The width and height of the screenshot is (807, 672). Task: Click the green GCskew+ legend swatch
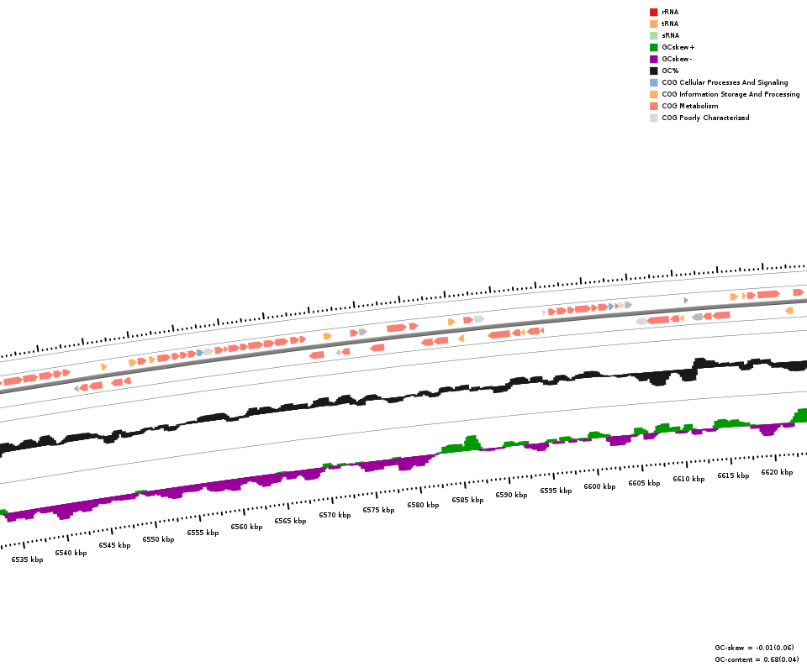pos(653,47)
